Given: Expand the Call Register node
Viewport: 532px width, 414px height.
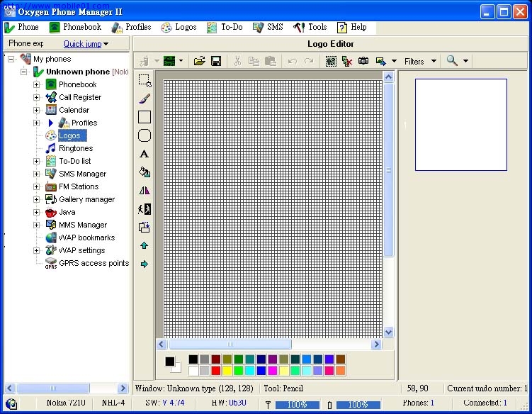Looking at the screenshot, I should [36, 97].
